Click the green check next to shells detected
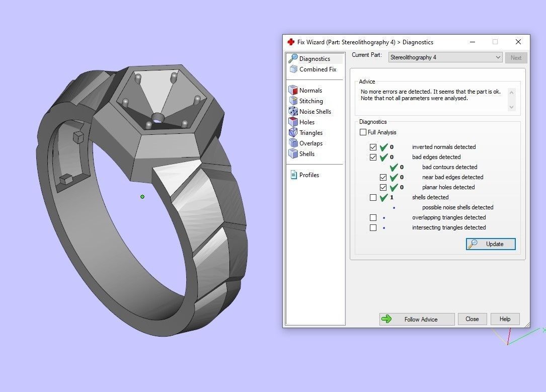Viewport: 546px width, 392px height. click(x=384, y=197)
